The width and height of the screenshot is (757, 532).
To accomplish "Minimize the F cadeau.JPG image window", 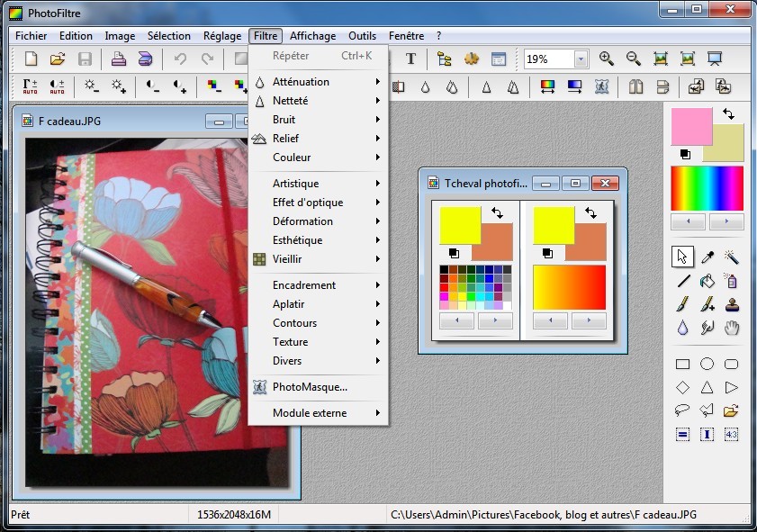I will [x=219, y=122].
